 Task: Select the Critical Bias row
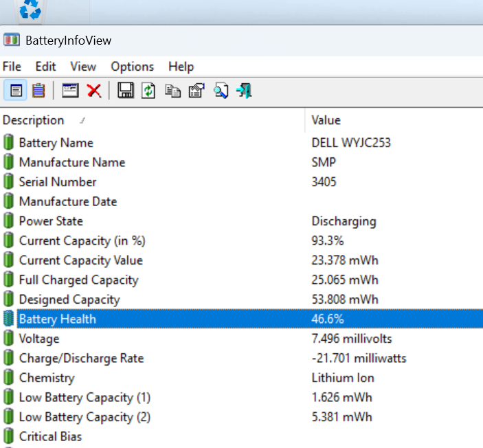pyautogui.click(x=242, y=436)
